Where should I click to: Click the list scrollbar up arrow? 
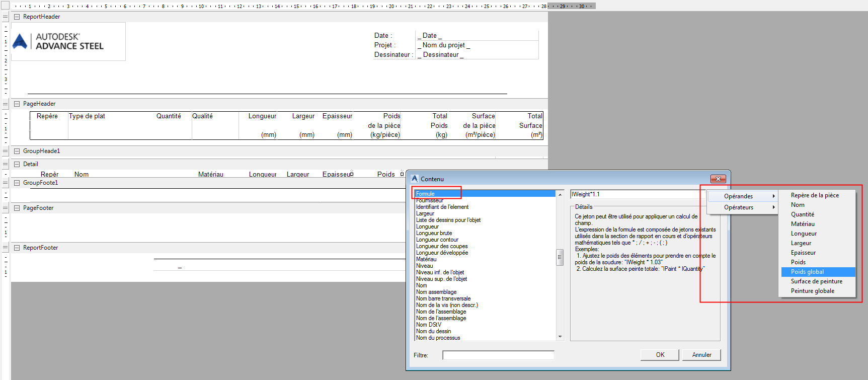click(560, 195)
